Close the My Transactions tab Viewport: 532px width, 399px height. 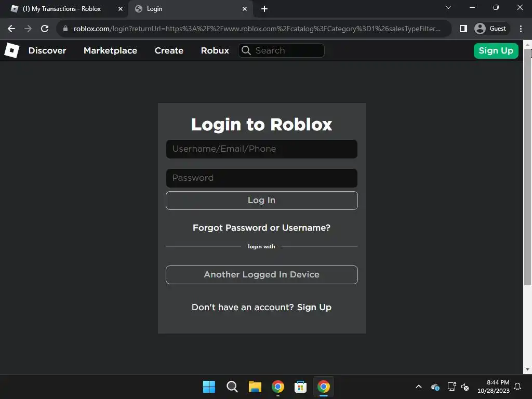click(x=121, y=9)
